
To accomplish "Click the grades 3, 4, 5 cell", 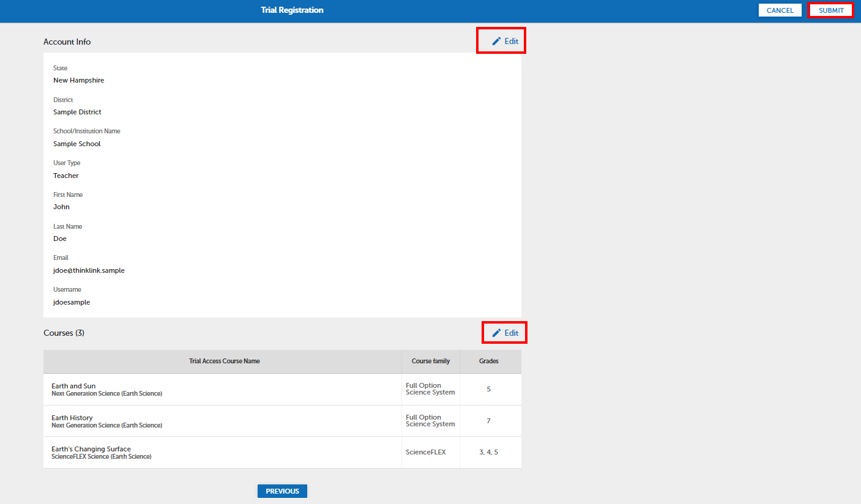I will pyautogui.click(x=490, y=452).
